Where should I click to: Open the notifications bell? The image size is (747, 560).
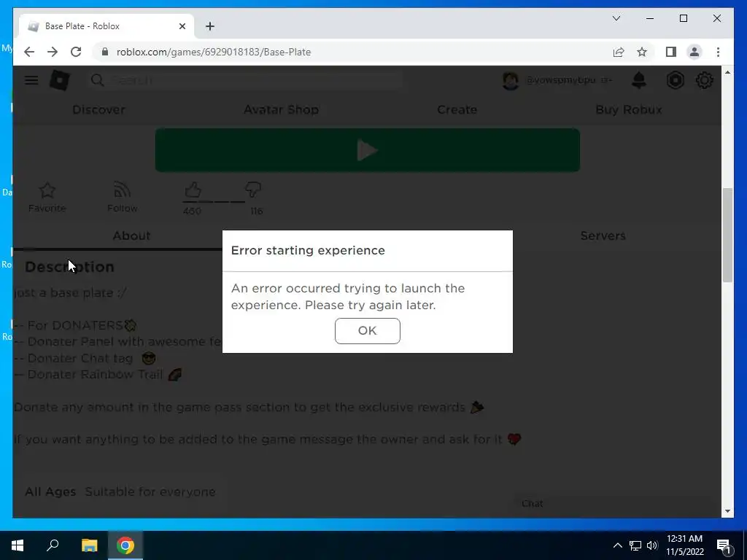[x=639, y=80]
